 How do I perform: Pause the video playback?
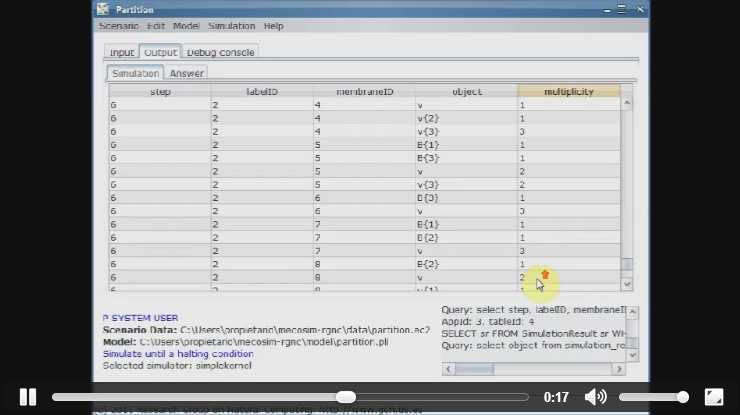pos(28,397)
